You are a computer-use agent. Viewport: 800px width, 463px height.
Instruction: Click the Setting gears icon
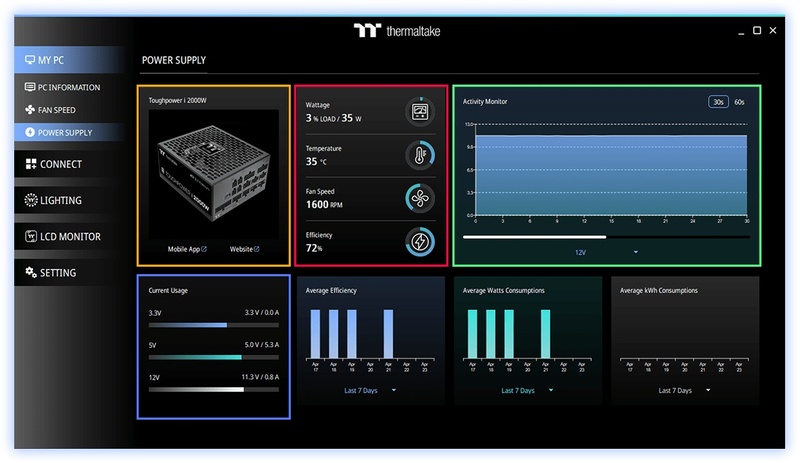click(x=31, y=272)
